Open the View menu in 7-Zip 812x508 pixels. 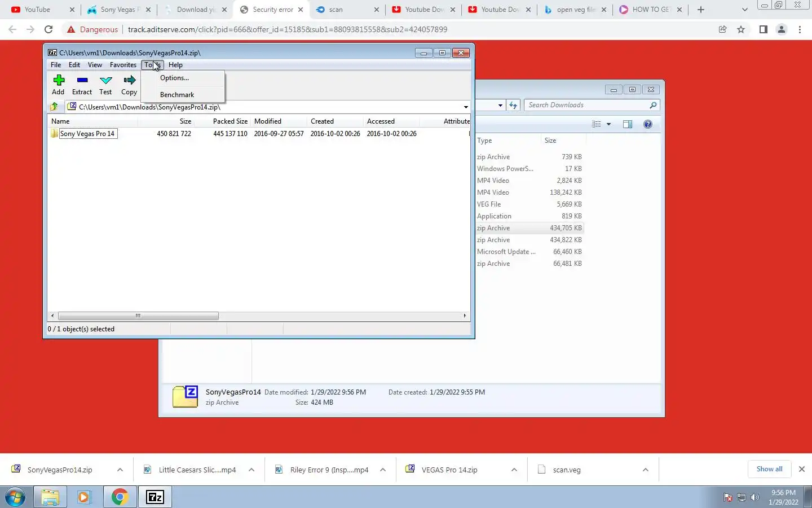pyautogui.click(x=95, y=65)
